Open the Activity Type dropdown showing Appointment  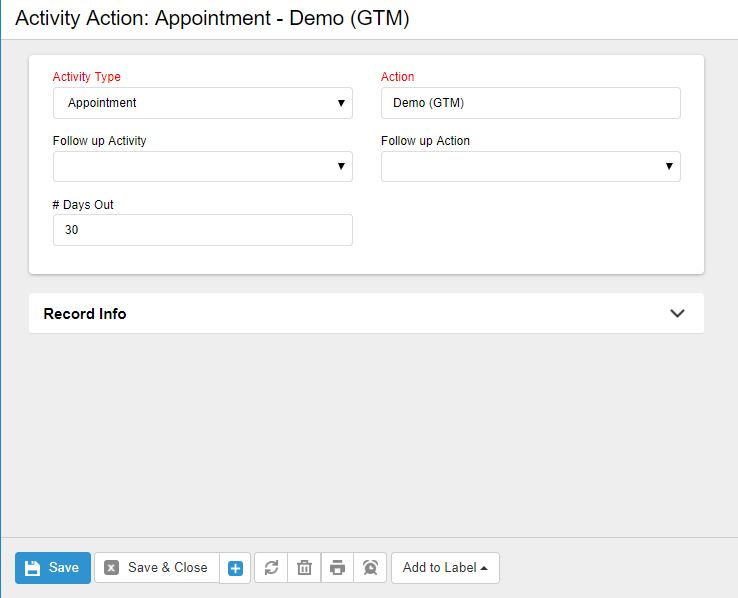click(x=202, y=103)
